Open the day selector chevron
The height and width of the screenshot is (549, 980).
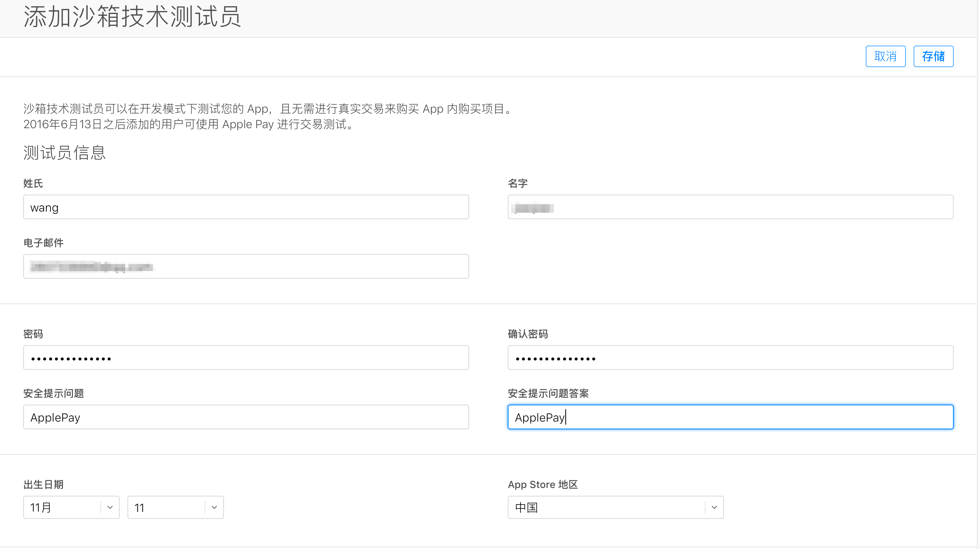tap(214, 507)
